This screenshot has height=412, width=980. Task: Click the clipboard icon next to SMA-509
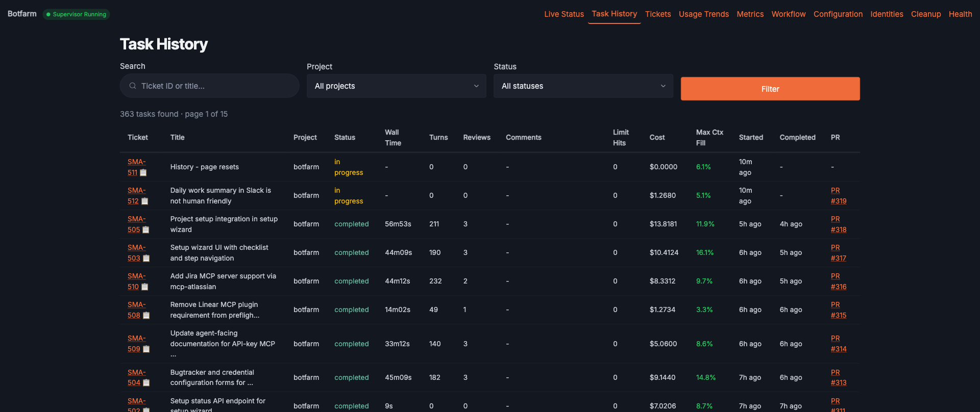pos(146,349)
